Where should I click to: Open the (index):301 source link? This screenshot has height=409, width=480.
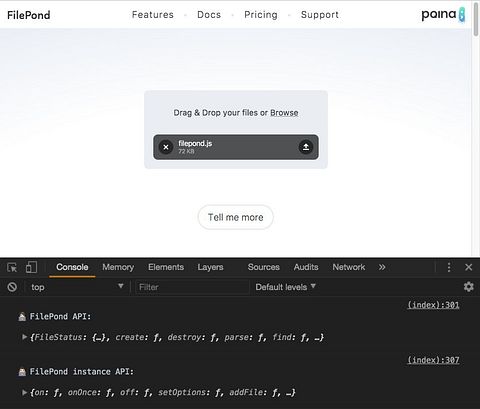(433, 305)
